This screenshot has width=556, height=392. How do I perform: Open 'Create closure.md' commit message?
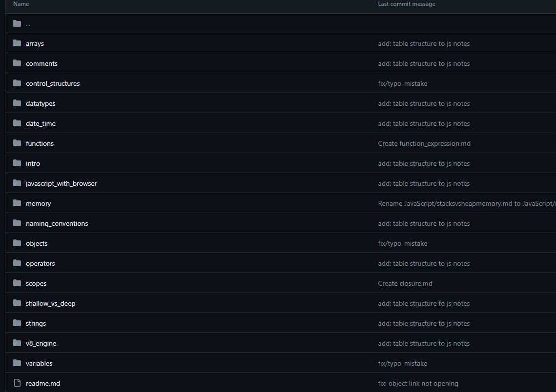point(405,283)
